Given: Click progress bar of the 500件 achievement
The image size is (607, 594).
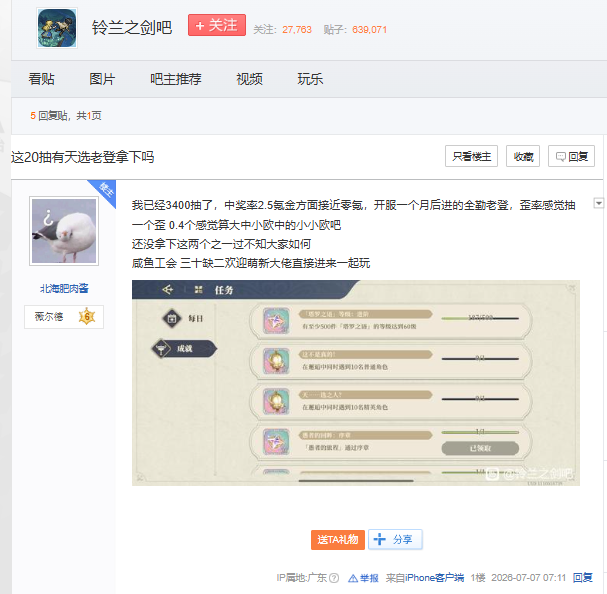Looking at the screenshot, I should pos(480,318).
